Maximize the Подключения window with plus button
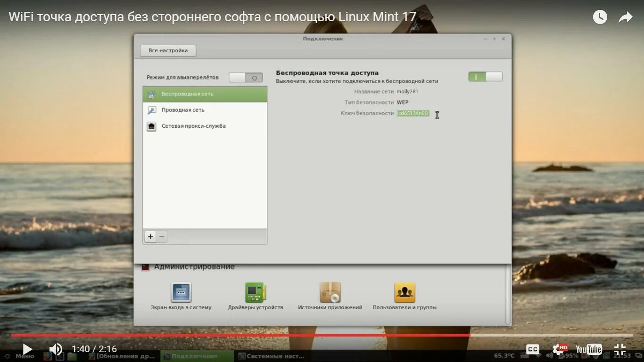Screen dimensions: 644x362 495,39
